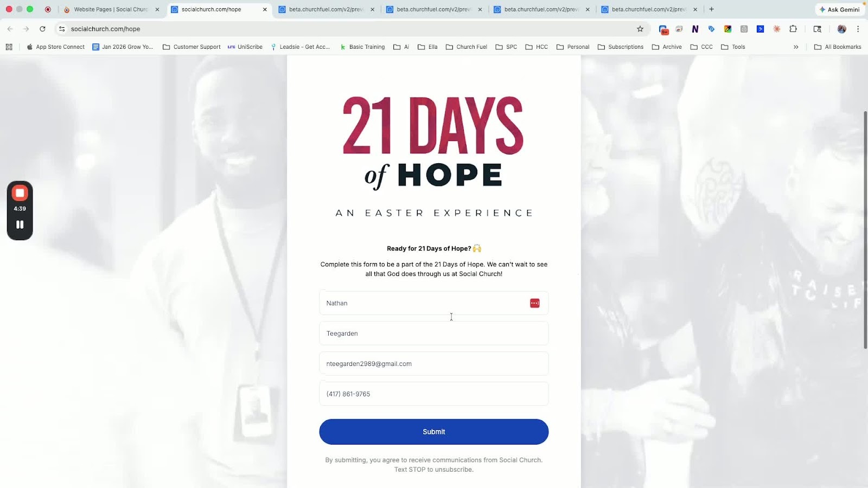The image size is (868, 488).
Task: Close the socialchurch.com/hope tab
Action: [265, 9]
